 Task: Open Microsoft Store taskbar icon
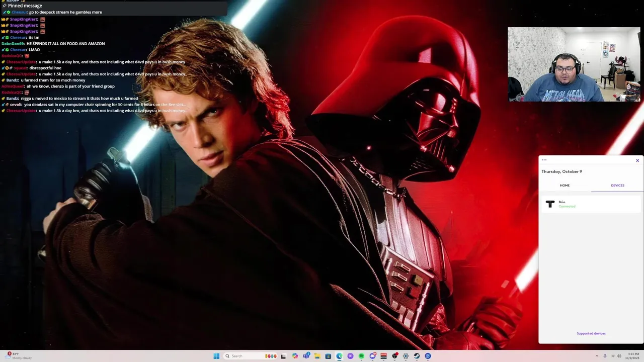328,356
